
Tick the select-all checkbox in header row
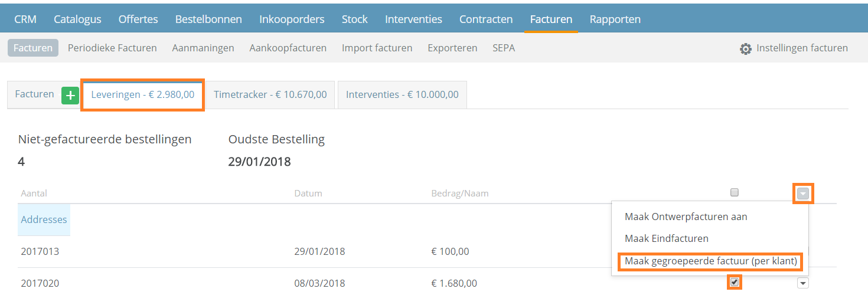[735, 192]
